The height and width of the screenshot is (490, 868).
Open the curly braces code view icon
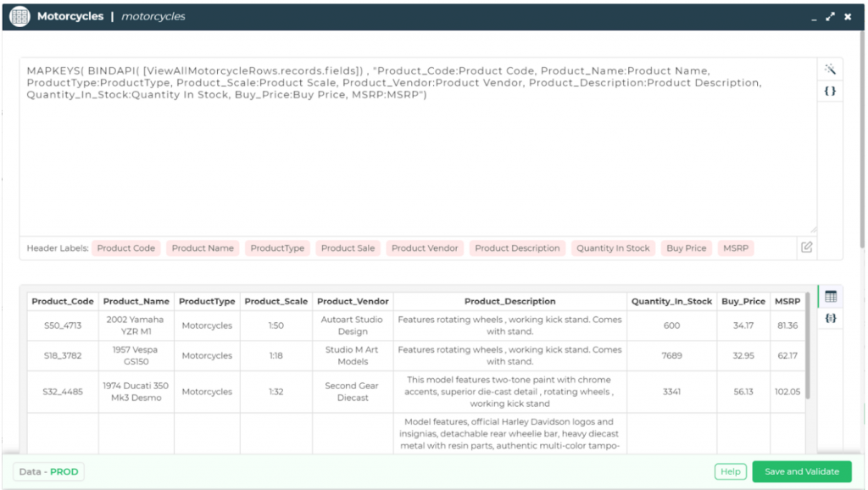832,90
